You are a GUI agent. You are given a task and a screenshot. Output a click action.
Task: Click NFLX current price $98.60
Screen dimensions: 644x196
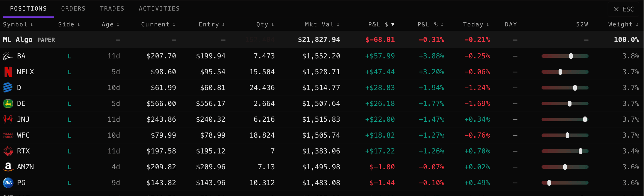tap(163, 72)
